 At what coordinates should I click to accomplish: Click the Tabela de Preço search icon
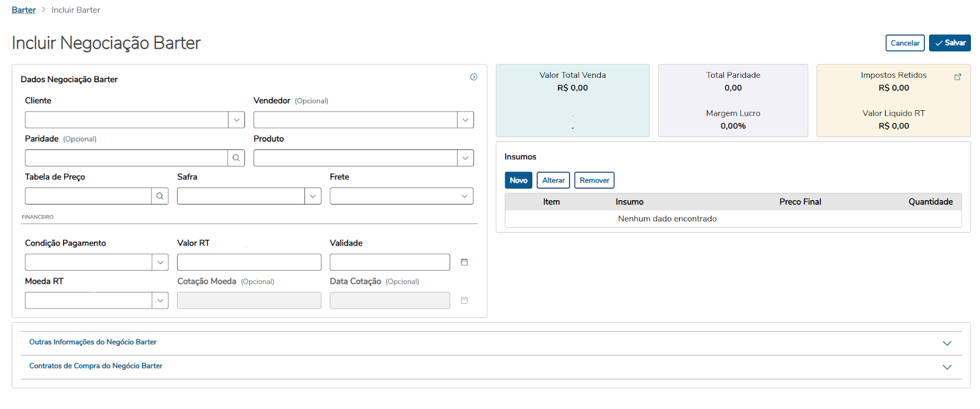pos(160,196)
